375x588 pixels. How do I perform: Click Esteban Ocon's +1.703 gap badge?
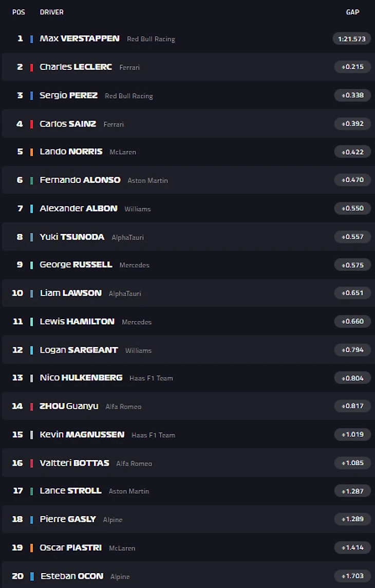point(352,576)
